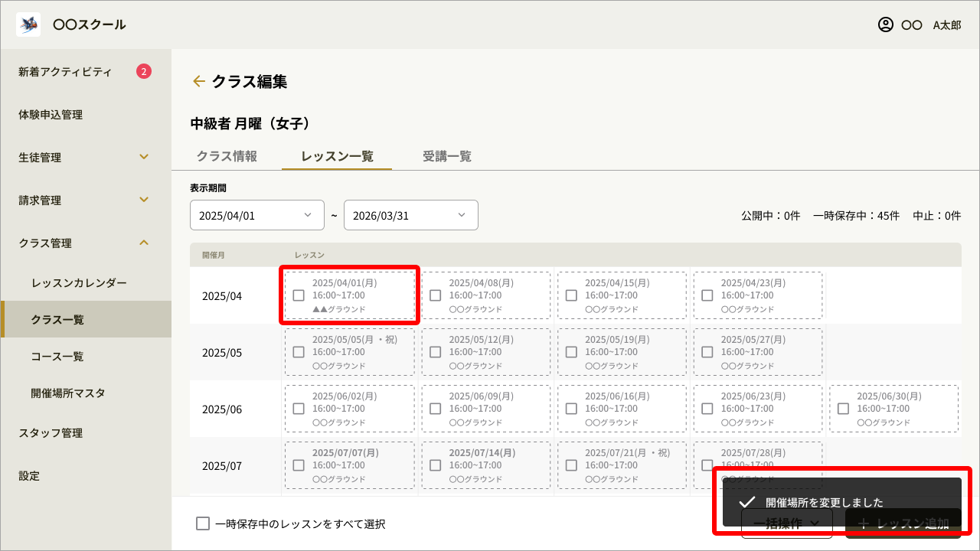
Task: Open スタッフ管理 from the sidebar
Action: [51, 433]
